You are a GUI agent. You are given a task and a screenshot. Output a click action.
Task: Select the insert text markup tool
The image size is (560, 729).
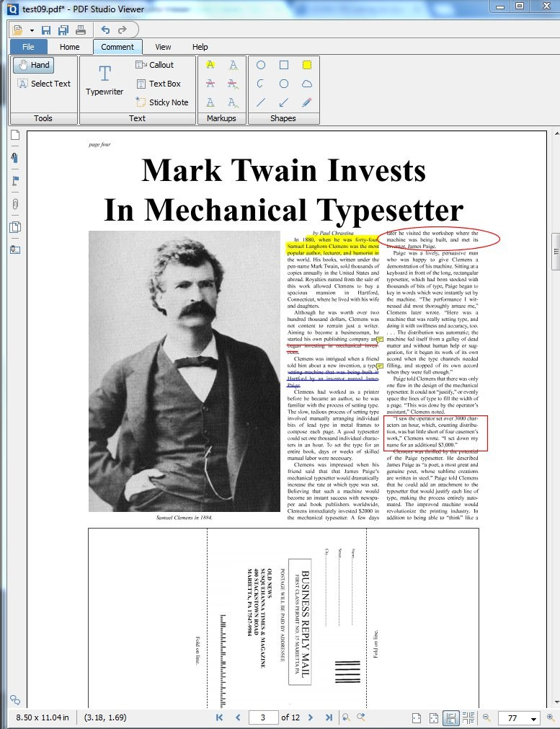(x=234, y=102)
